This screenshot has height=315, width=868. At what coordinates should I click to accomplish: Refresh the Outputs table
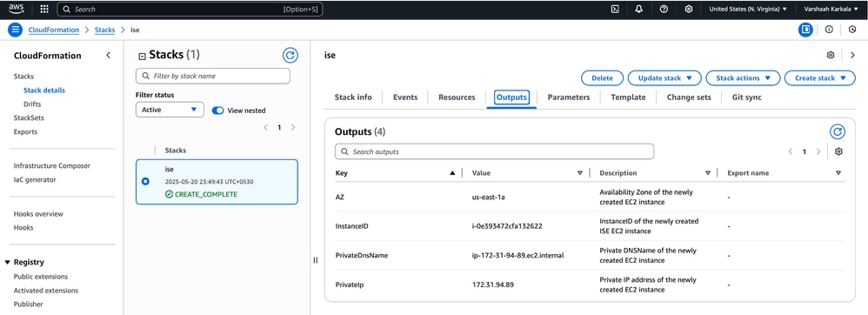[x=838, y=131]
